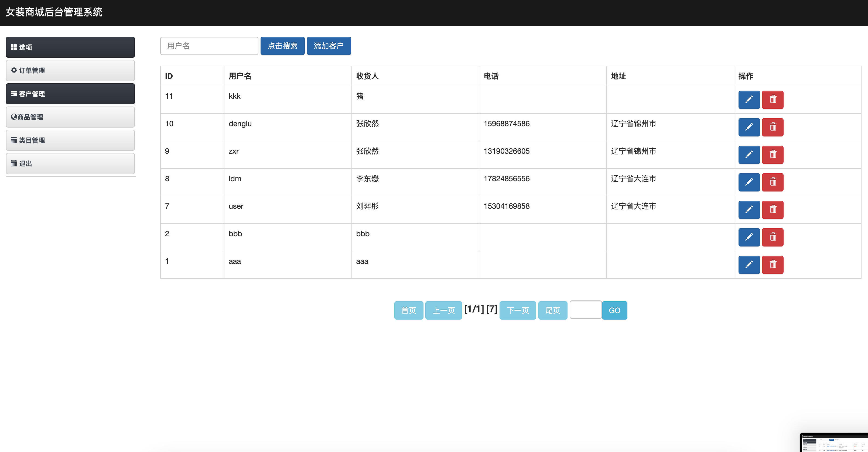Image resolution: width=868 pixels, height=452 pixels.
Task: Click the gear icon beside 订单管理
Action: [13, 70]
